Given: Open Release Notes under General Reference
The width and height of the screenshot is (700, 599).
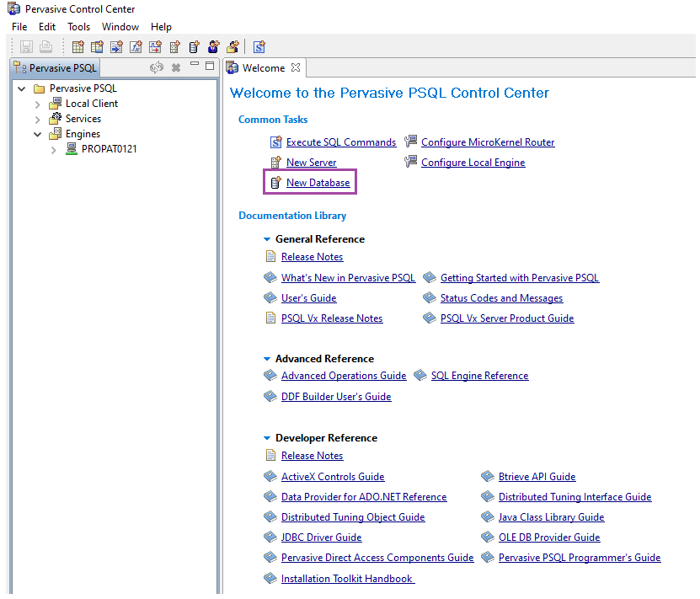Looking at the screenshot, I should pyautogui.click(x=312, y=257).
